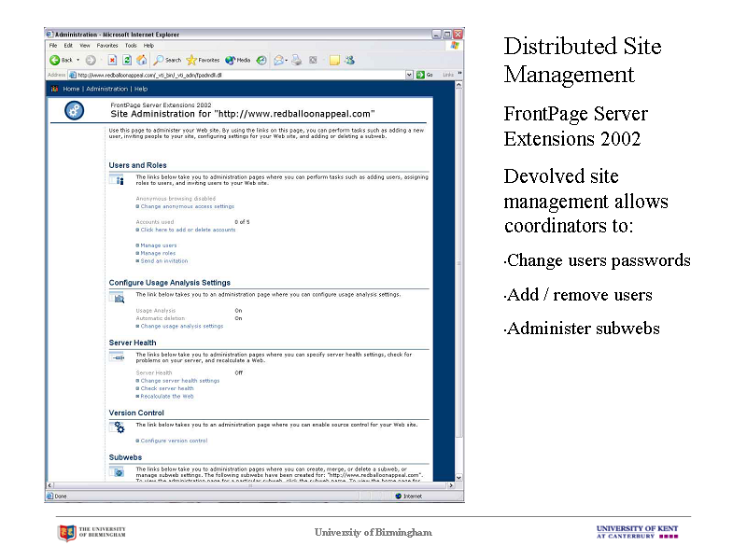Click the Subwebs section icon
The width and height of the screenshot is (747, 560).
118,472
